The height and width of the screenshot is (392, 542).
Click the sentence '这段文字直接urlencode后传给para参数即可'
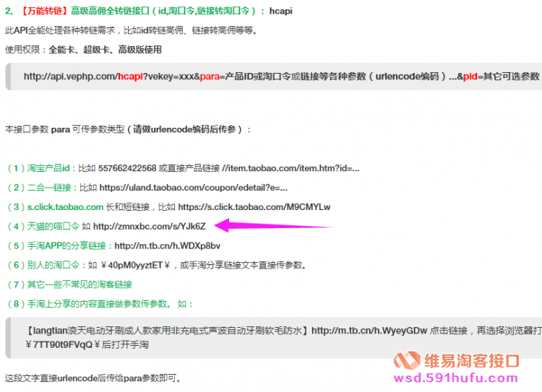pos(91,378)
